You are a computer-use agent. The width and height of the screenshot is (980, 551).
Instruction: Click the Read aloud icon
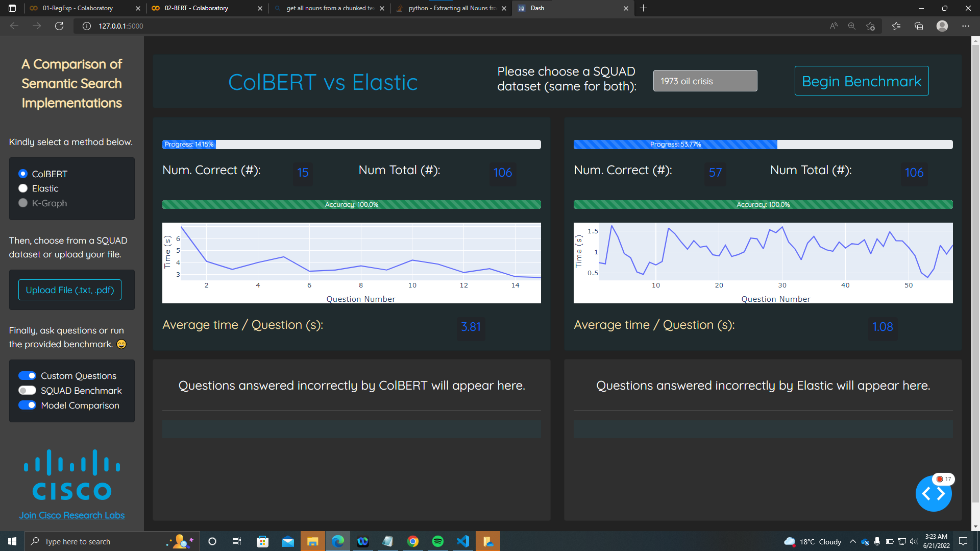(x=834, y=26)
